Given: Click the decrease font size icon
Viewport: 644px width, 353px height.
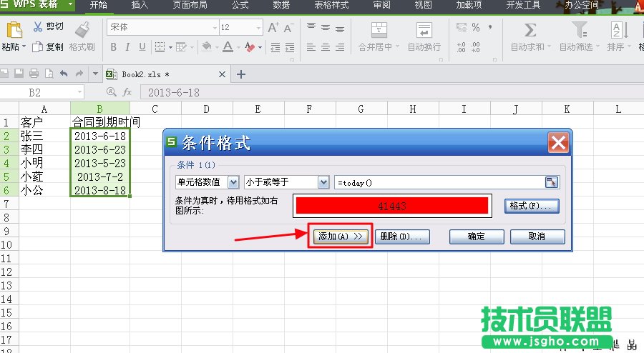Looking at the screenshot, I should [x=288, y=28].
